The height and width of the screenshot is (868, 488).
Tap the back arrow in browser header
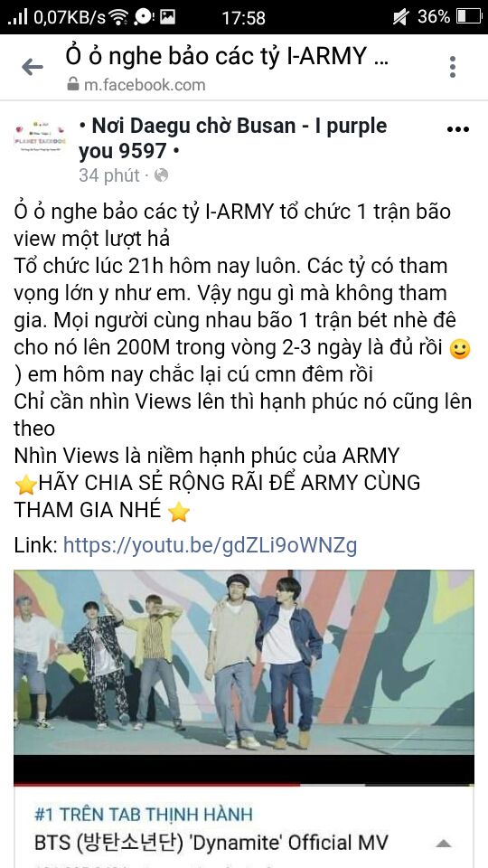click(33, 68)
